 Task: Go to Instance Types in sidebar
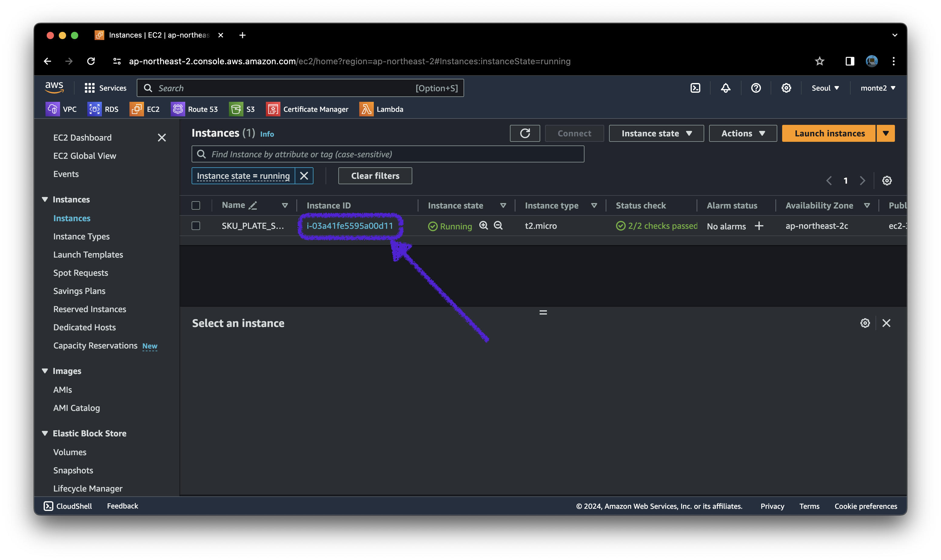81,236
